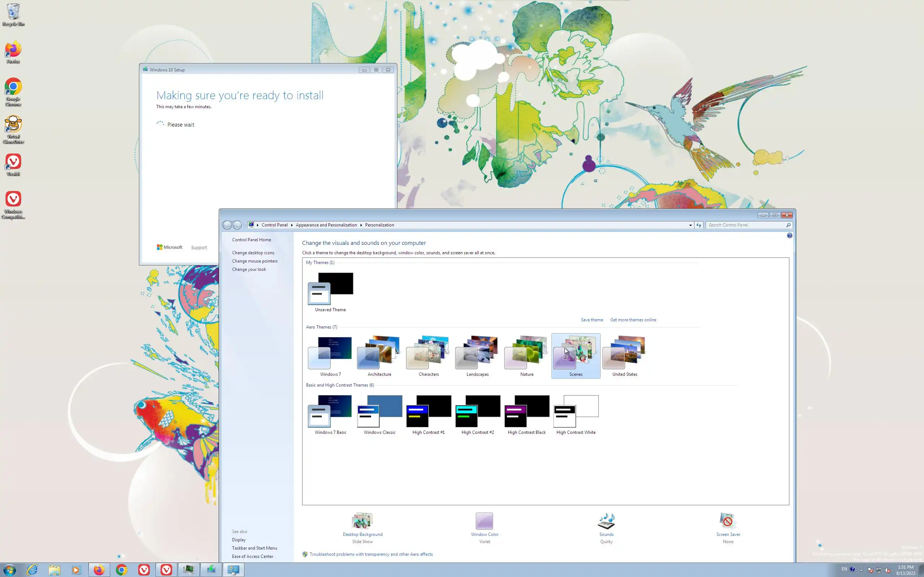Open Get more themes online link

633,320
